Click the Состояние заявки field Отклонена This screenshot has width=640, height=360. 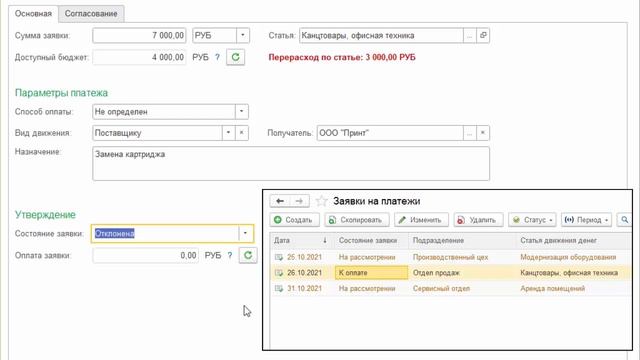pos(165,233)
